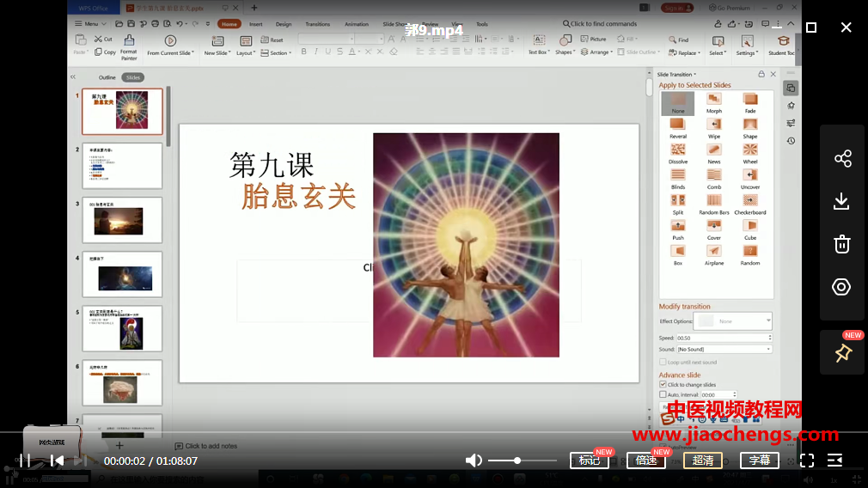
Task: Choose the News transition
Action: pyautogui.click(x=713, y=154)
